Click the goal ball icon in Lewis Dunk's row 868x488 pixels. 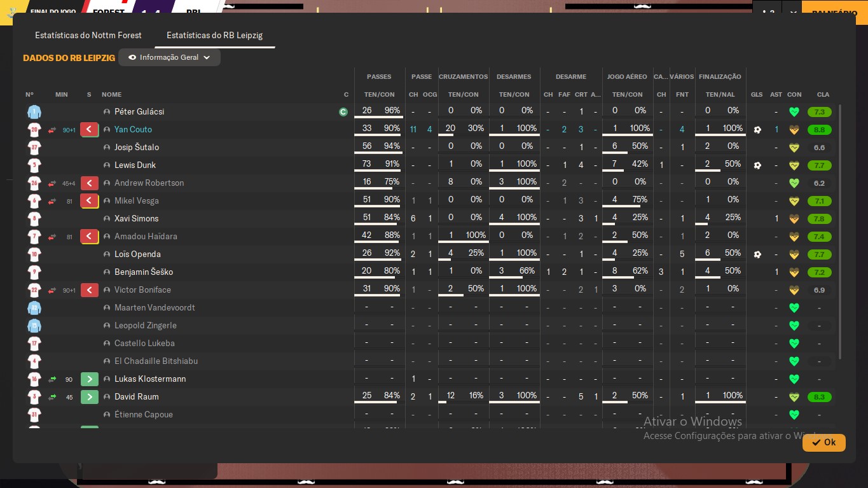click(x=757, y=165)
